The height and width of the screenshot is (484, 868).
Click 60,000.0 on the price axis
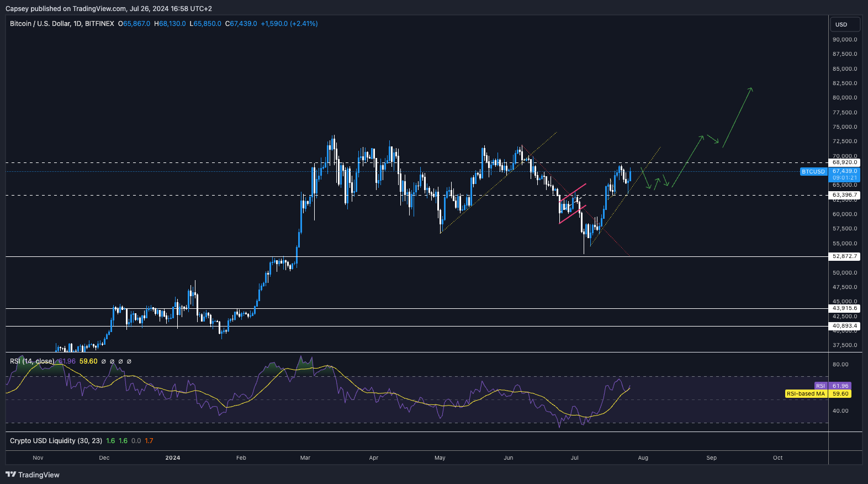click(x=845, y=214)
